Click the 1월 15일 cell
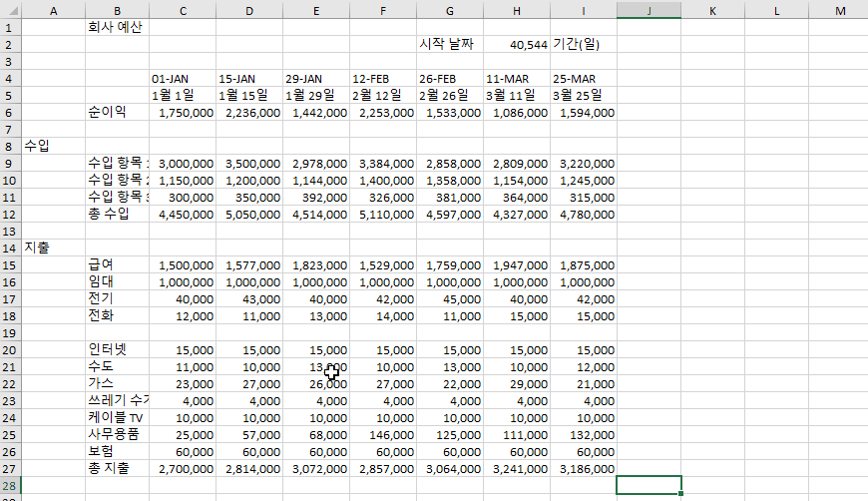Image resolution: width=868 pixels, height=501 pixels. click(249, 95)
